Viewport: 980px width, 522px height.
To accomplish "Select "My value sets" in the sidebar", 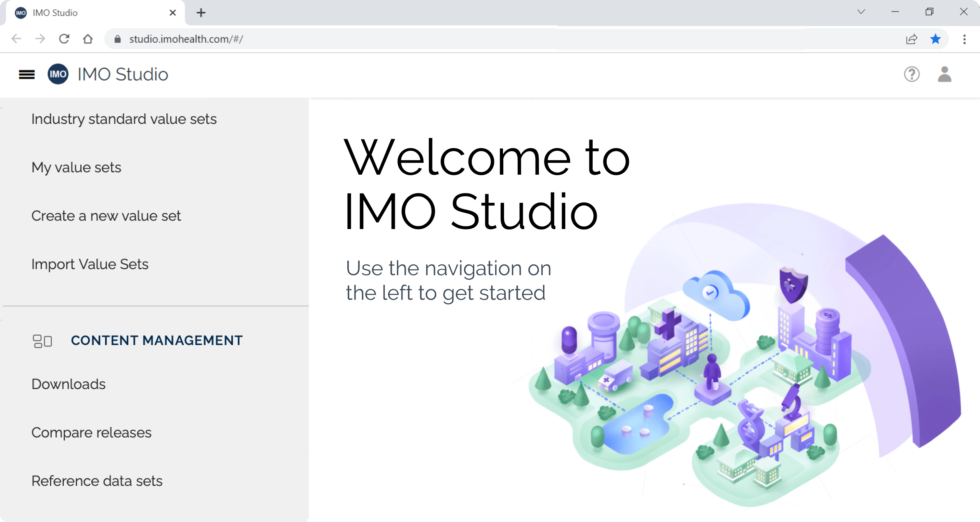I will [76, 167].
